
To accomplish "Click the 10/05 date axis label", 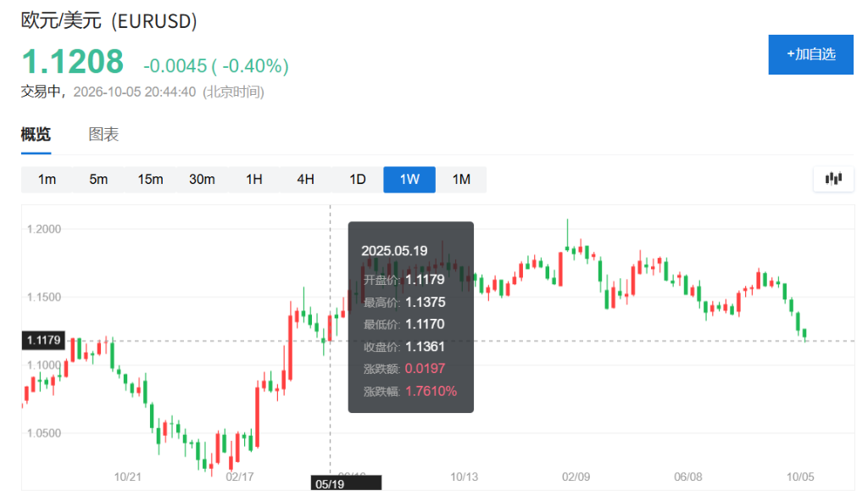I will (800, 477).
